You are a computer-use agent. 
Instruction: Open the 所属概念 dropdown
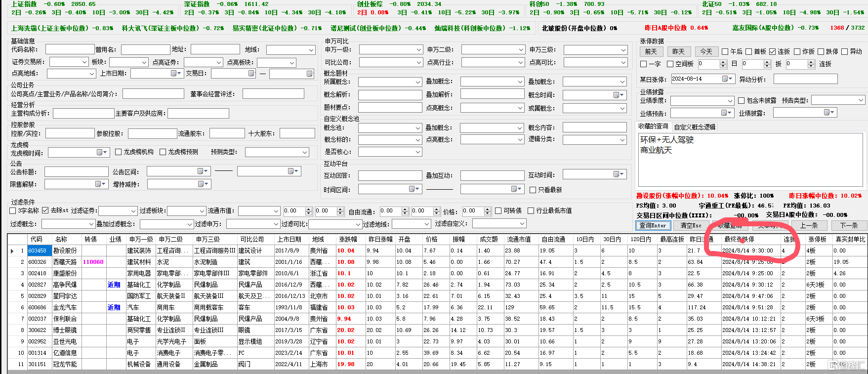tap(418, 82)
